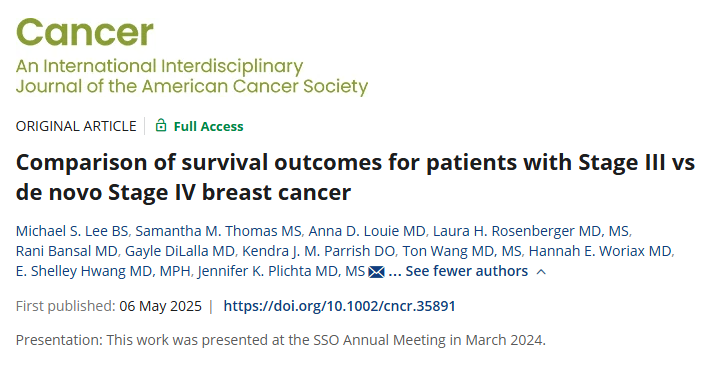This screenshot has width=704, height=371.
Task: Open author Michael S. Lee BS
Action: (x=72, y=231)
